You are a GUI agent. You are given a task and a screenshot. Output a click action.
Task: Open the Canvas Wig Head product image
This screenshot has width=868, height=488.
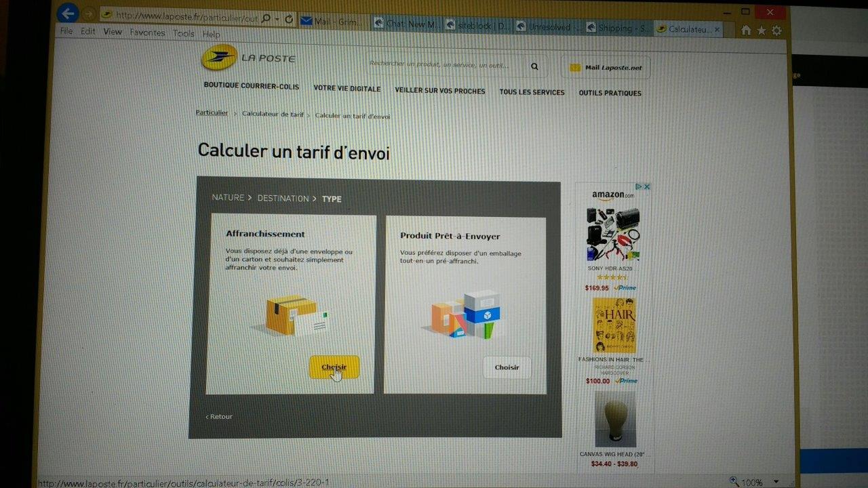pos(615,420)
